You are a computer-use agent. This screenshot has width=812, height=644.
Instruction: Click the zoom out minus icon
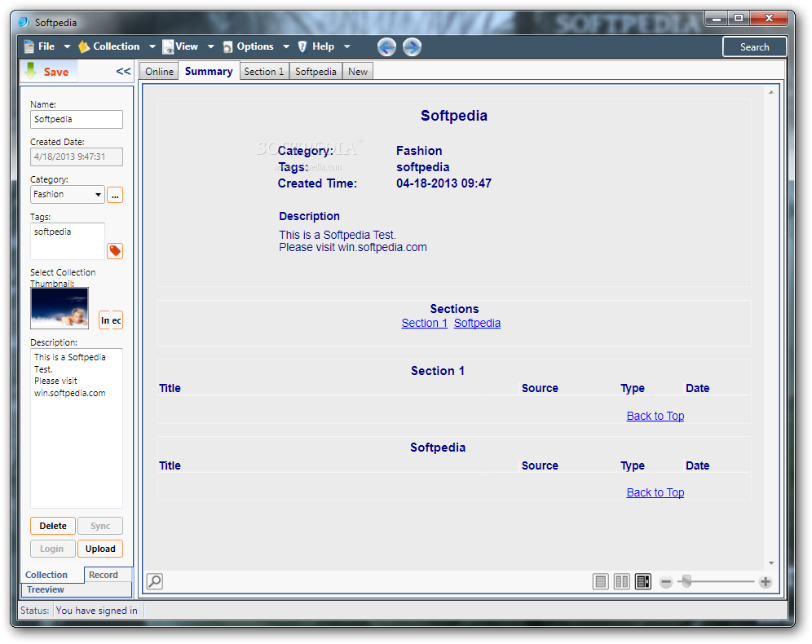(666, 582)
